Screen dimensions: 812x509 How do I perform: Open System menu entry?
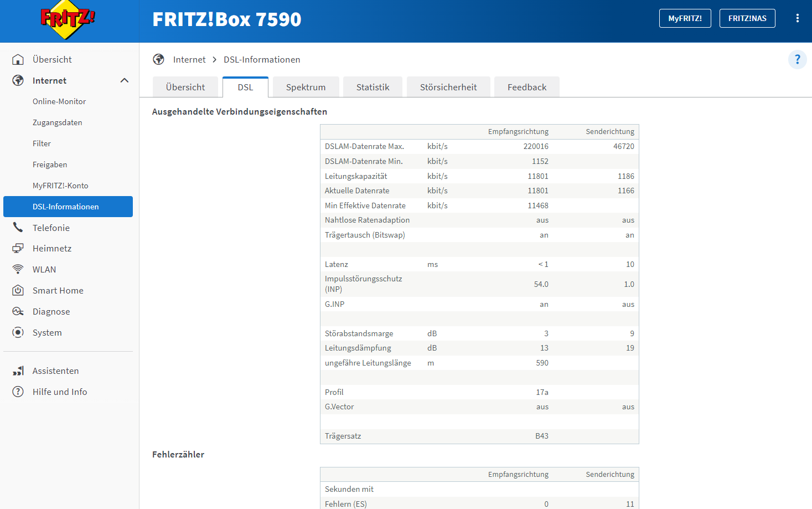47,332
